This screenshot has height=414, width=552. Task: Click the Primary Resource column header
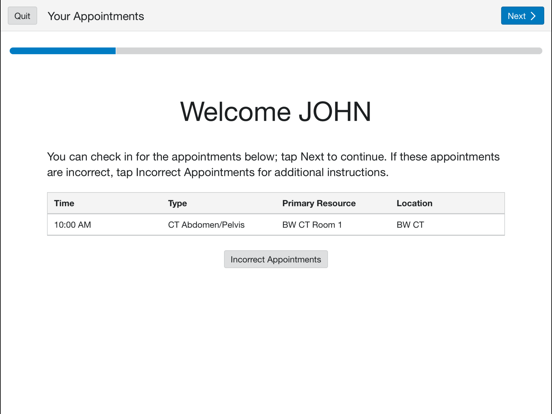click(x=319, y=203)
